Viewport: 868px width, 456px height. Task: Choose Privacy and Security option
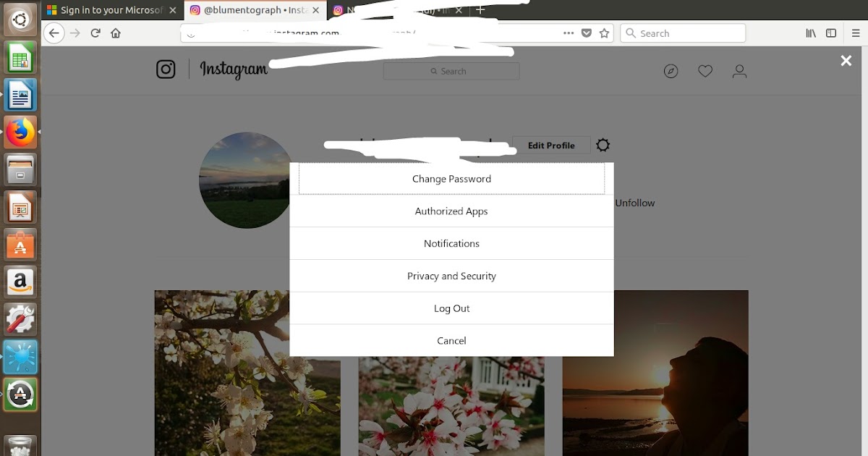click(451, 276)
